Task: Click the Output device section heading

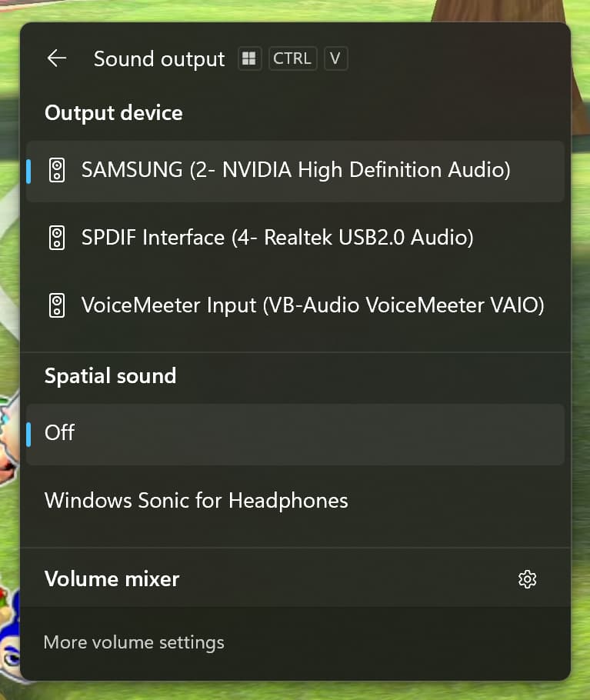Action: (x=114, y=113)
